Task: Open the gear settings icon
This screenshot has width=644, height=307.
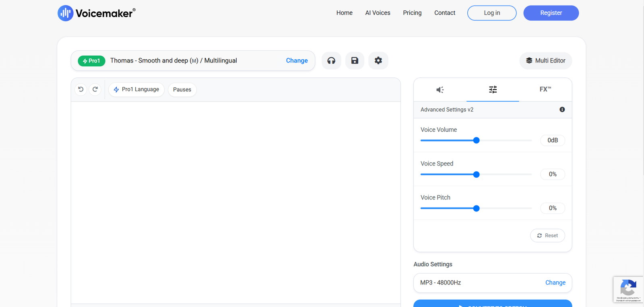Action: click(378, 60)
